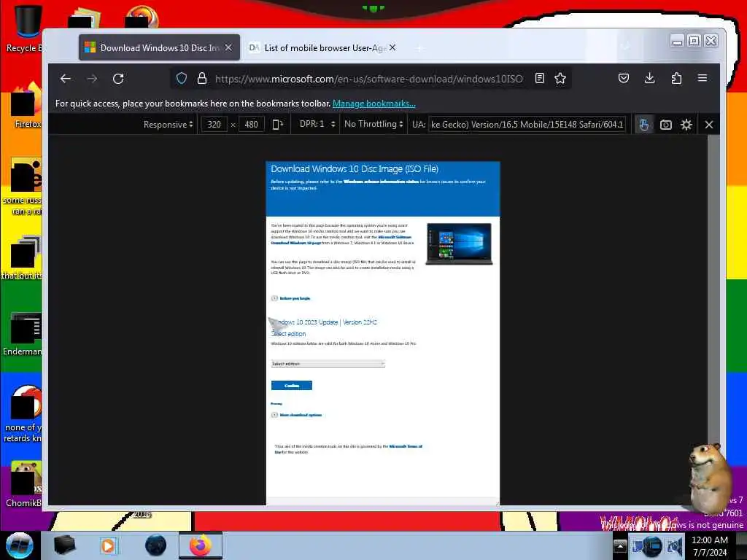The image size is (747, 560).
Task: Click the Firefox icon on the taskbar
Action: tap(201, 545)
